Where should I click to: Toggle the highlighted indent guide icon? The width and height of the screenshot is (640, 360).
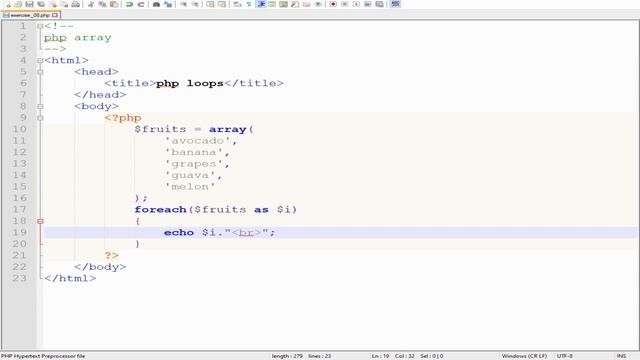260,4
